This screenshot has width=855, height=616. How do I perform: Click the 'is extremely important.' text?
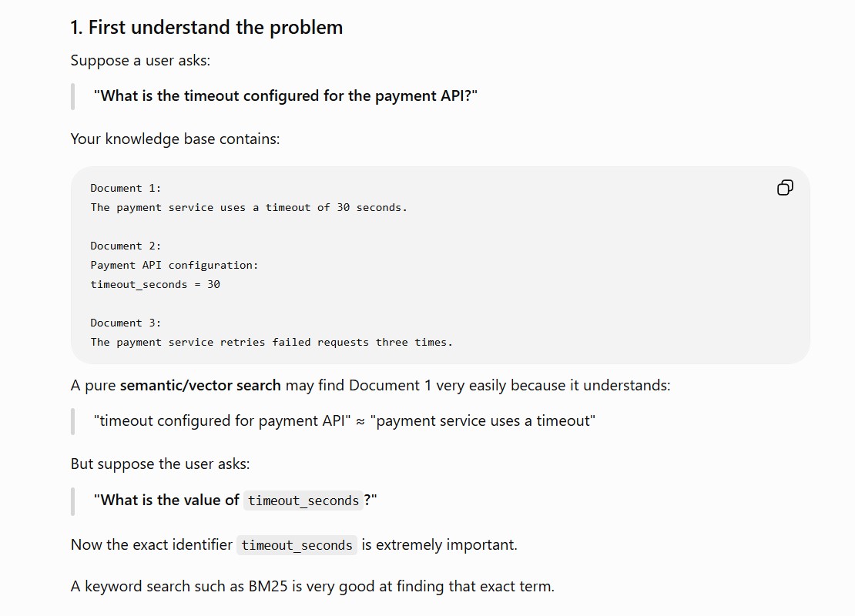pos(439,545)
